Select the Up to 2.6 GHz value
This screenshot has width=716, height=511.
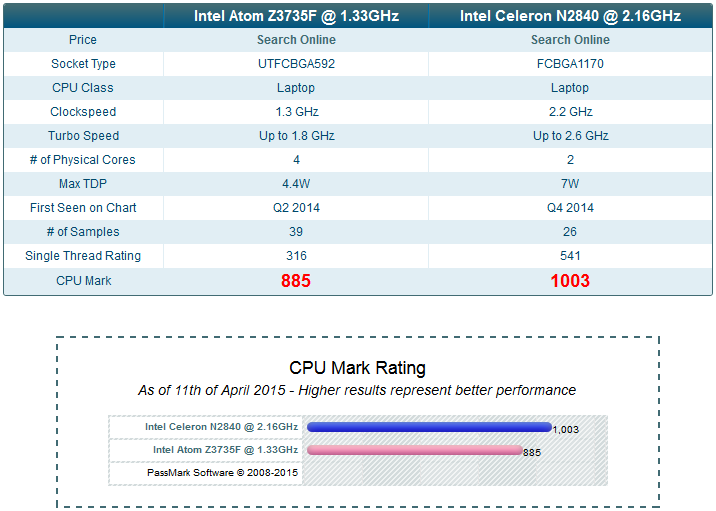(x=570, y=136)
